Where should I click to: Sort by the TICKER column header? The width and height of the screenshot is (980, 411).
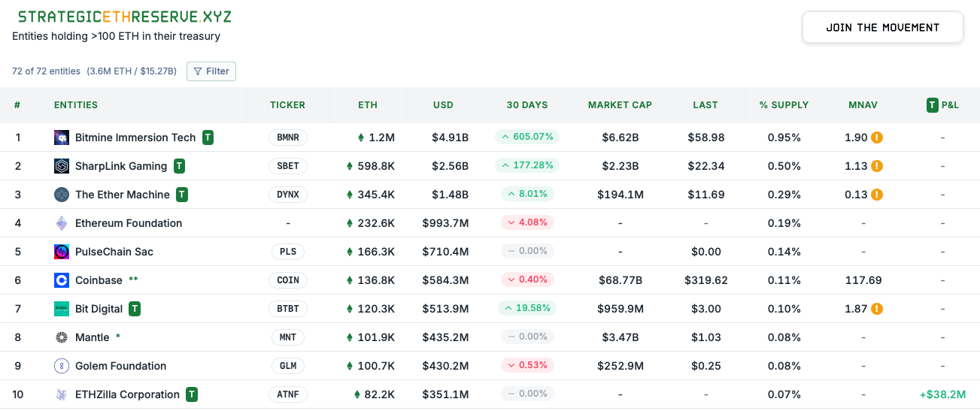288,105
